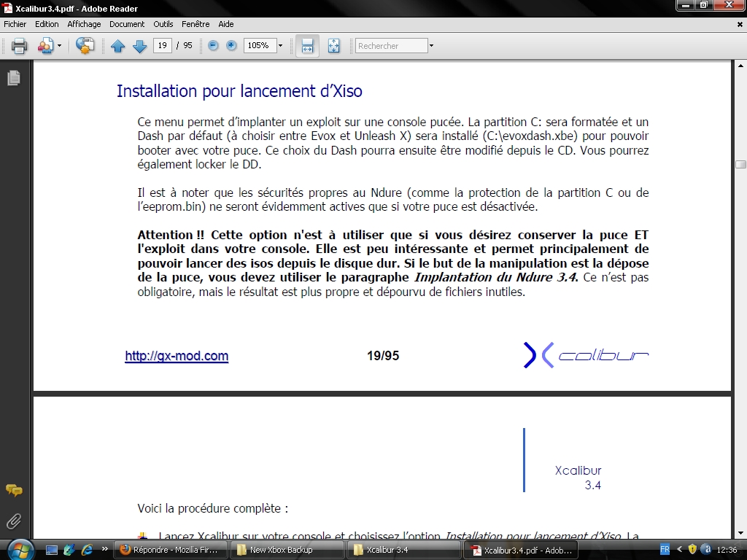Start a web meeting via globe icon
The height and width of the screenshot is (560, 747).
85,46
